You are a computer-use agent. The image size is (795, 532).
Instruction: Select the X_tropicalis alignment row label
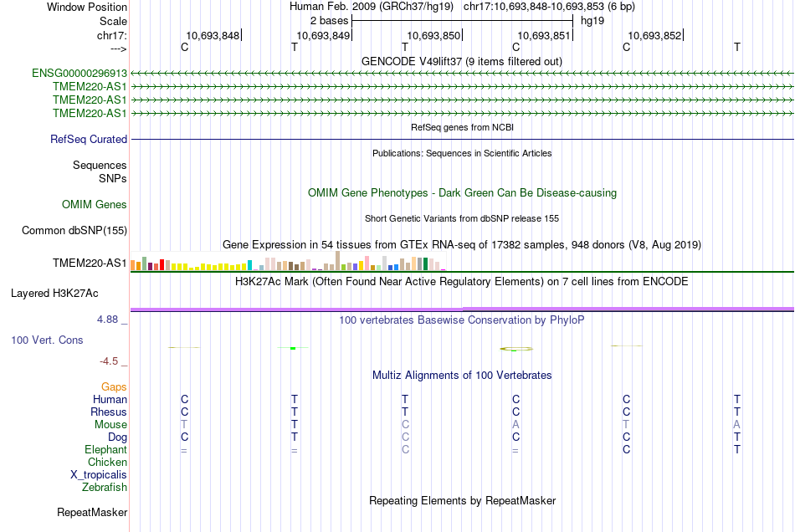(x=99, y=475)
